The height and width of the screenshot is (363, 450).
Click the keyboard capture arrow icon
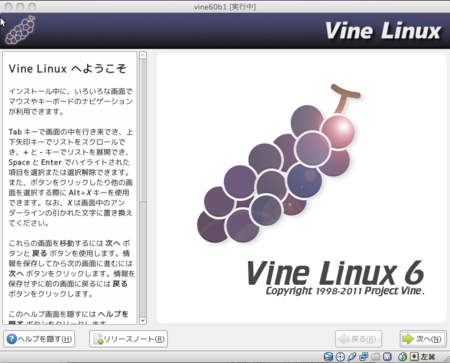[414, 357]
